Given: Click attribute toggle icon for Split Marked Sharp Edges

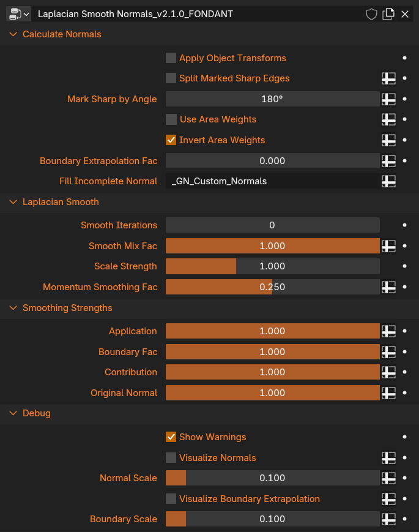Looking at the screenshot, I should tap(388, 78).
